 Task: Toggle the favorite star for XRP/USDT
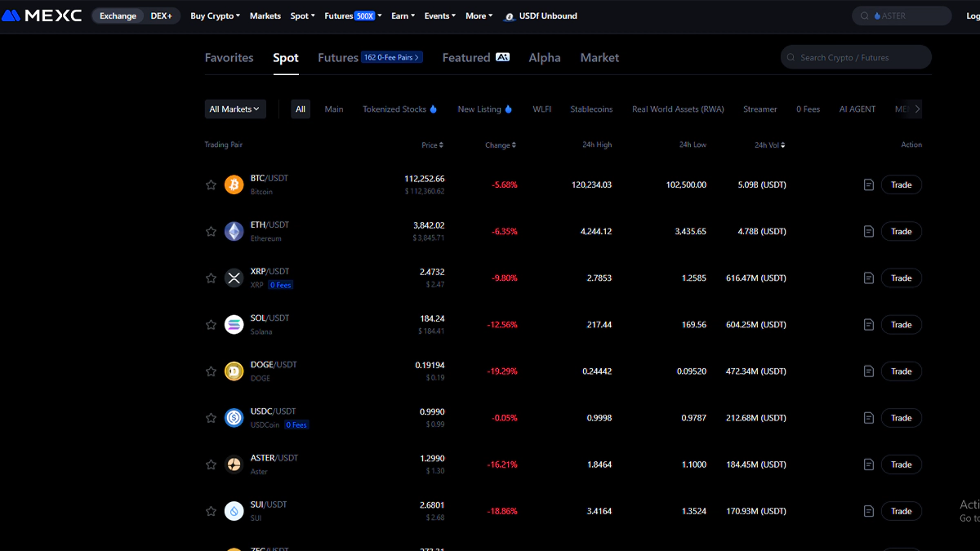pyautogui.click(x=211, y=278)
